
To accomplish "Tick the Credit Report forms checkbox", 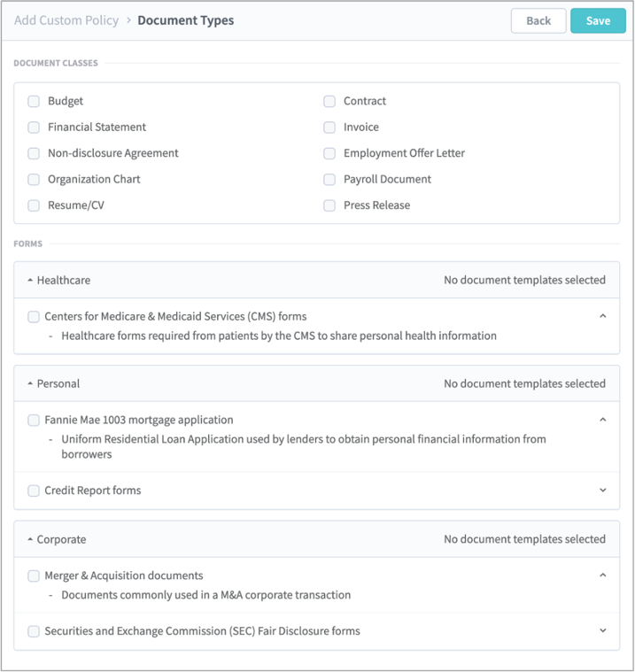I will coord(34,490).
